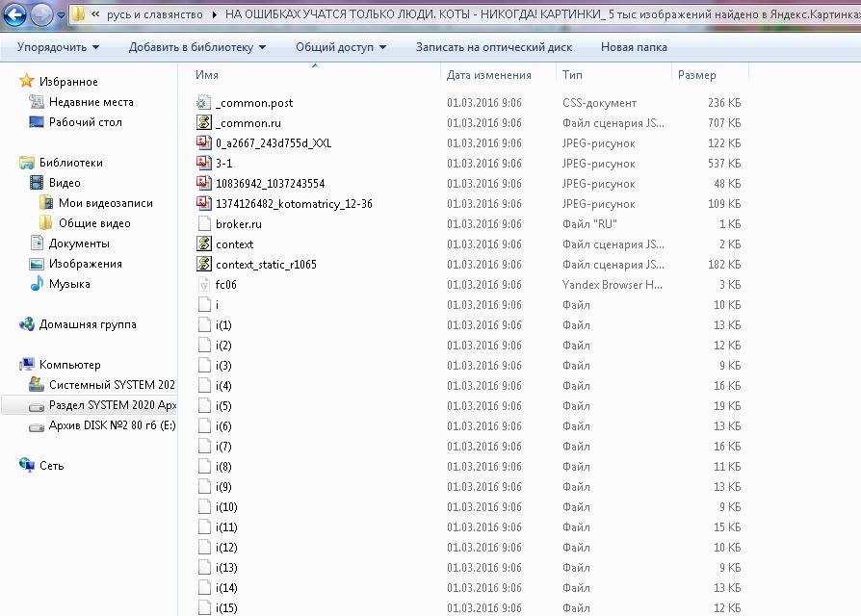Viewport: 861px width, 616px height.
Task: Click the Компьютер icon in sidebar
Action: 26,364
